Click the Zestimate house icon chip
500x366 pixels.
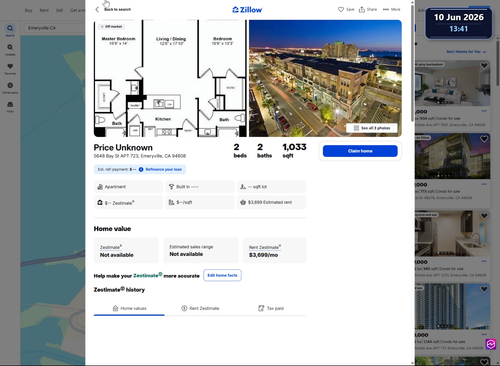pyautogui.click(x=100, y=202)
